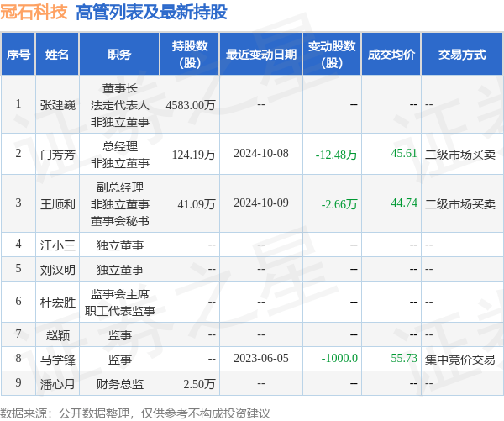Viewport: 504px width, 421px height.
Task: Select the 最近变动日期 column header
Action: pos(261,54)
